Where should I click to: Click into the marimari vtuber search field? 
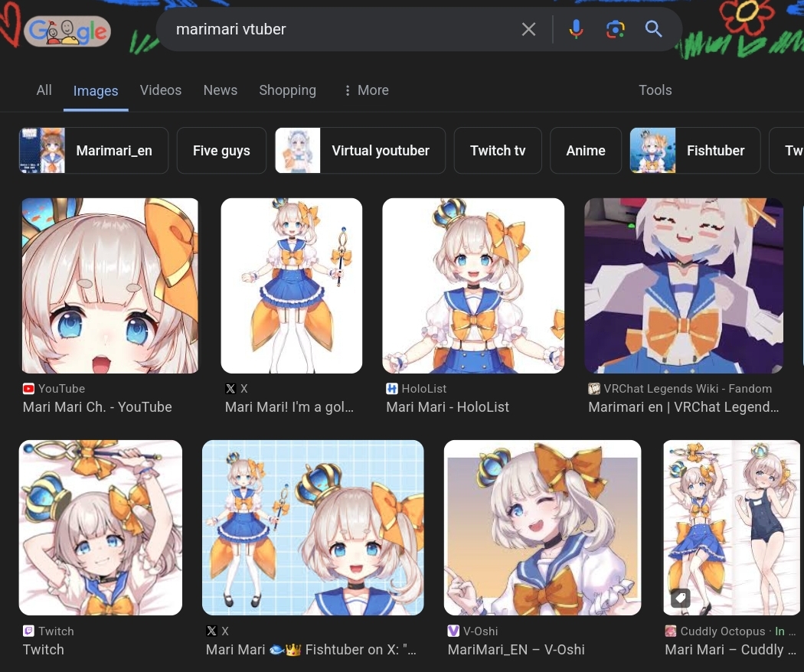point(338,29)
